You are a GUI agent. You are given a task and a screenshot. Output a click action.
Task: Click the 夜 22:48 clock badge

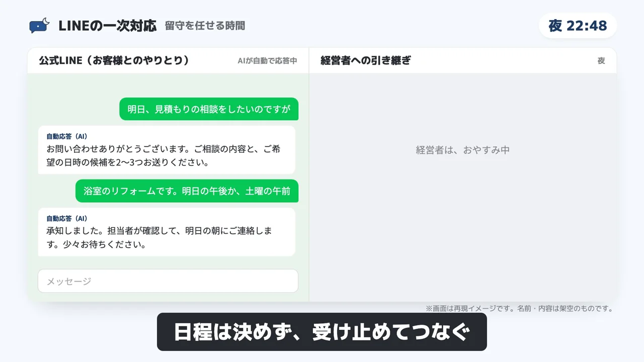[578, 26]
